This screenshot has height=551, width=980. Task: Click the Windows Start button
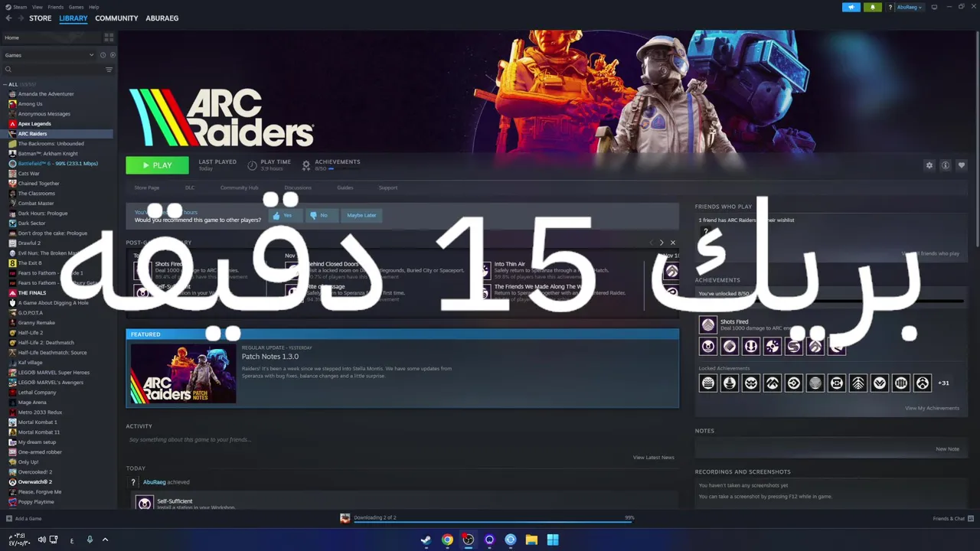(x=553, y=540)
